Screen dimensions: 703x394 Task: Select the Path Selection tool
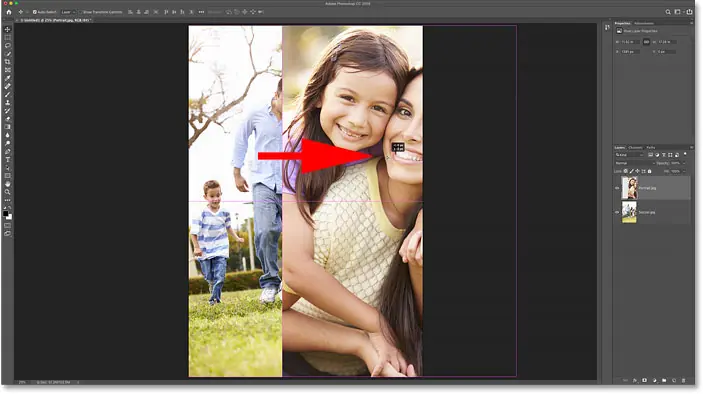pyautogui.click(x=8, y=168)
